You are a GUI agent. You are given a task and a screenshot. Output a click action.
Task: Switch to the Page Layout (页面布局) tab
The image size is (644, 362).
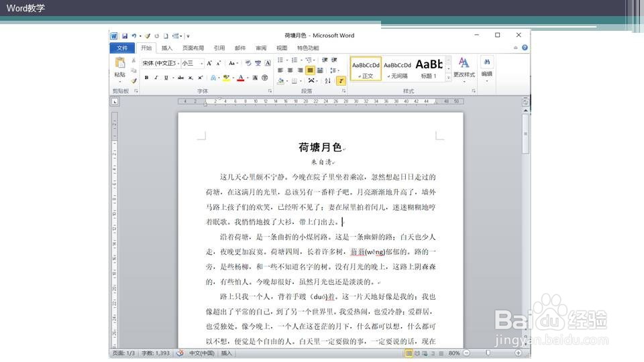pyautogui.click(x=193, y=48)
